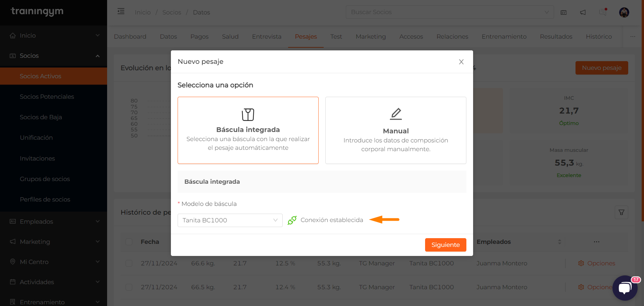
Task: Click the Actividades calendar icon in sidebar
Action: pos(13,282)
